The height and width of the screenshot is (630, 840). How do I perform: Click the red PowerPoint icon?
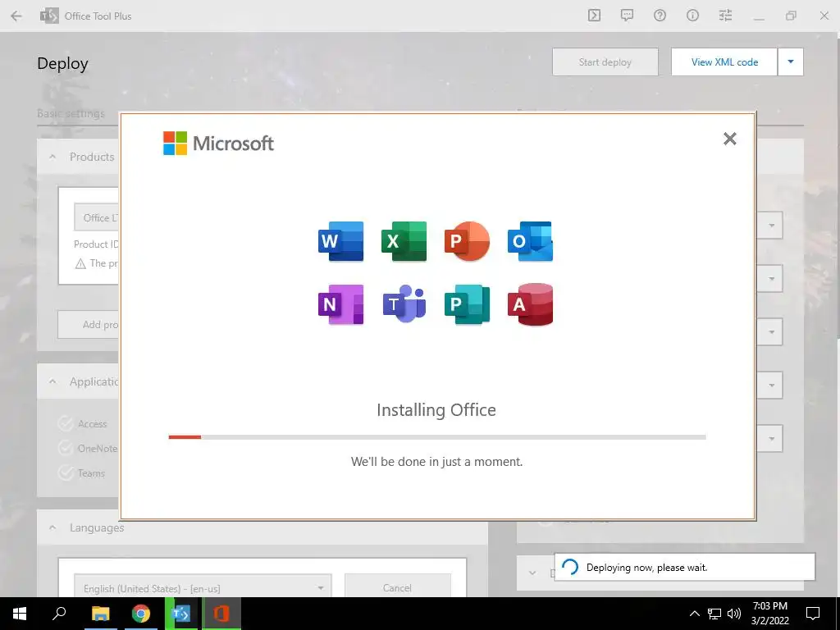pos(467,241)
